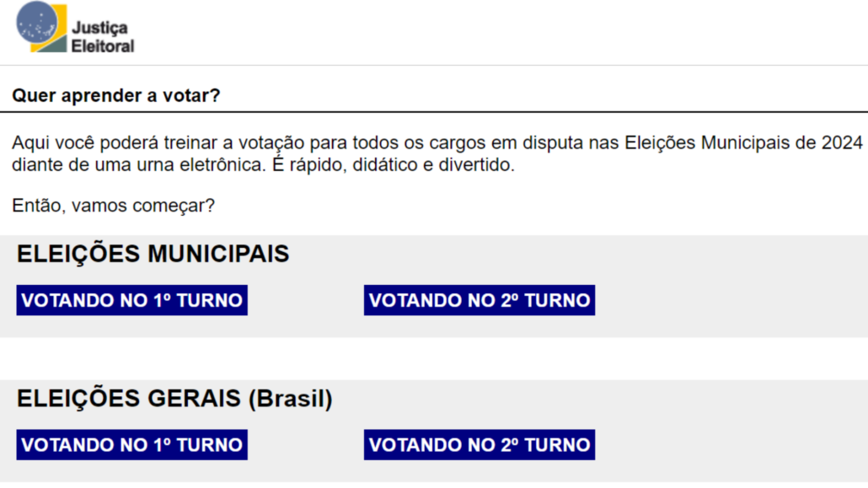This screenshot has width=868, height=488.
Task: Click the word "Eleitoral" in the logo
Action: pos(103,46)
